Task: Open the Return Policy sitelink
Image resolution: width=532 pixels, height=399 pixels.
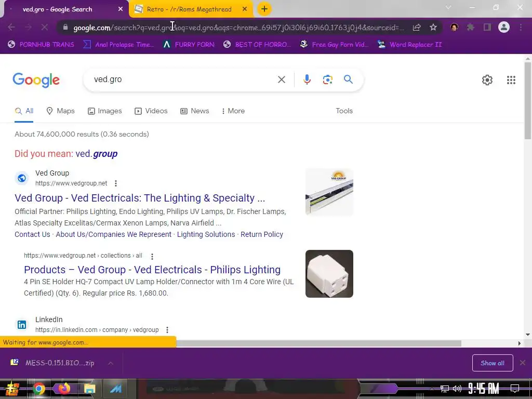Action: tap(262, 234)
